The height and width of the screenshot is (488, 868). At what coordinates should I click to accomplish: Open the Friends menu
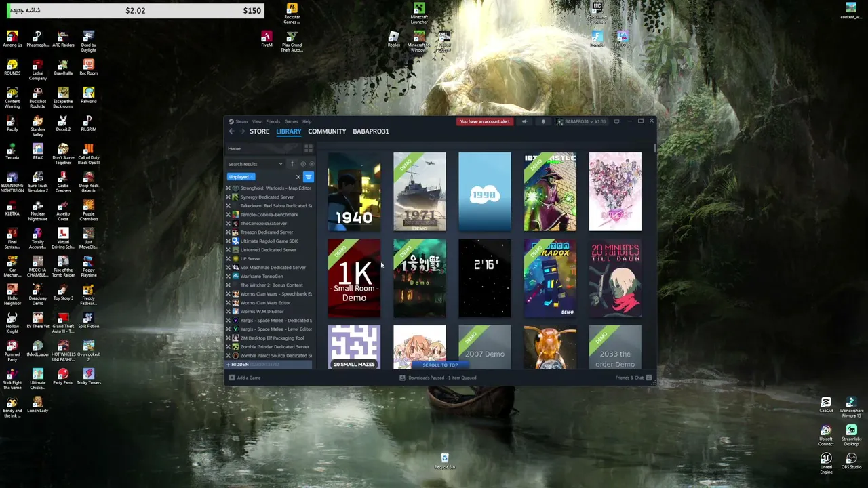(273, 121)
